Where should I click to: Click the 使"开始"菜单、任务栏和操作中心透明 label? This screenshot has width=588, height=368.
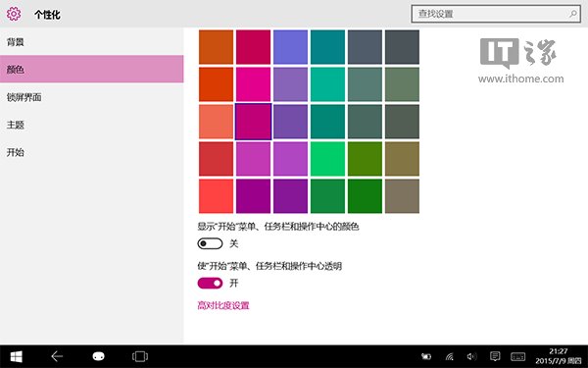269,266
